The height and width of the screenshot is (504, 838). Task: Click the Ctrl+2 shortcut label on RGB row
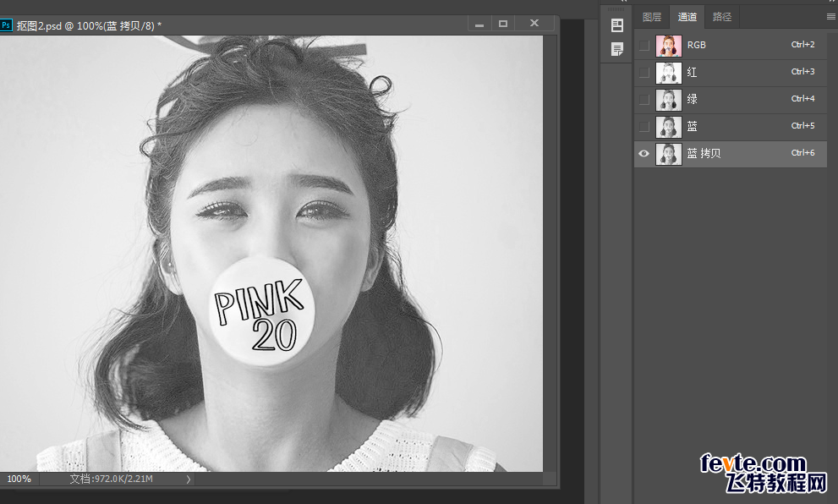[x=802, y=44]
